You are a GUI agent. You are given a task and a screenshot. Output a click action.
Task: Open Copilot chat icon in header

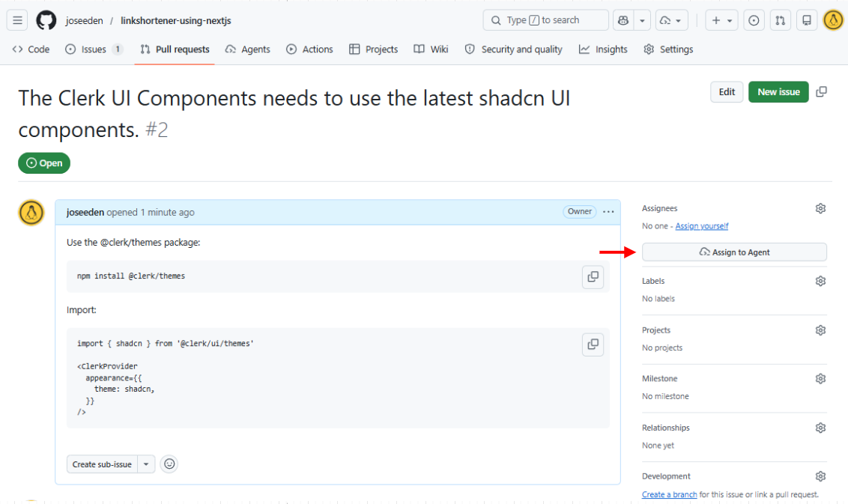coord(623,20)
